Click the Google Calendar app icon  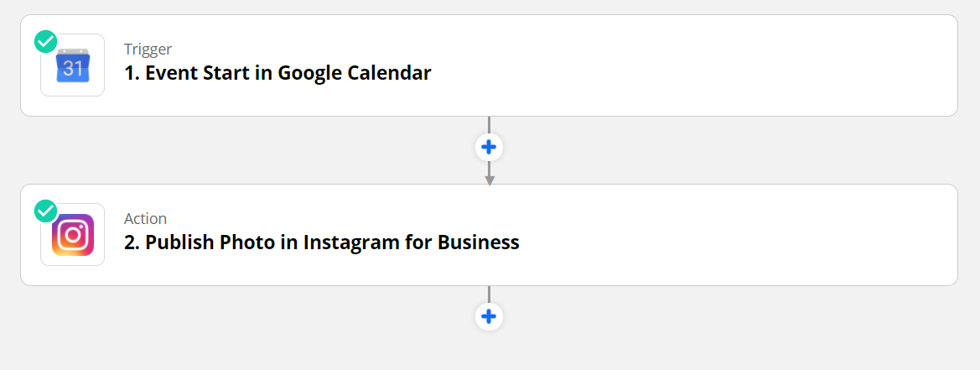[x=73, y=66]
